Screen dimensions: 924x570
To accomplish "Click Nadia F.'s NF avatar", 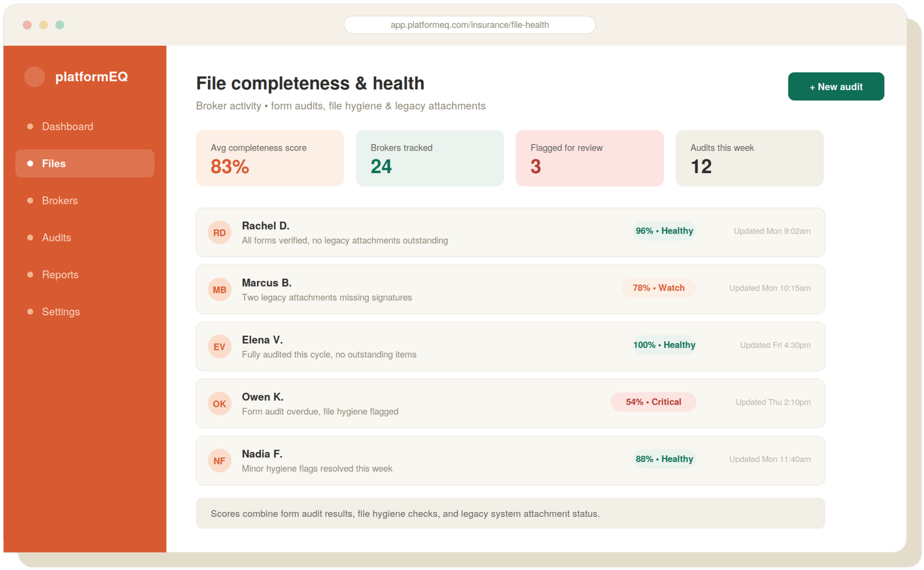I will tap(219, 460).
